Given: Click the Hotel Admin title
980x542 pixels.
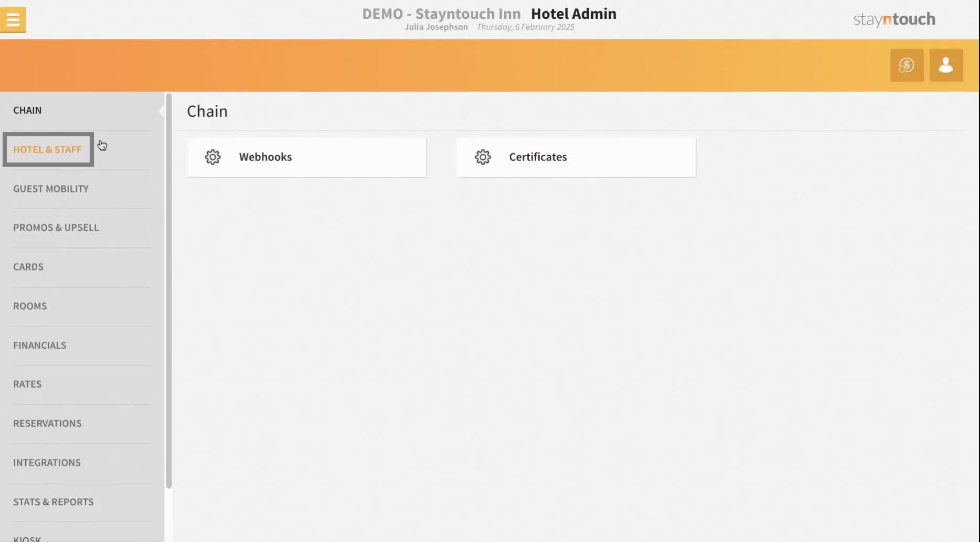Looking at the screenshot, I should tap(573, 14).
